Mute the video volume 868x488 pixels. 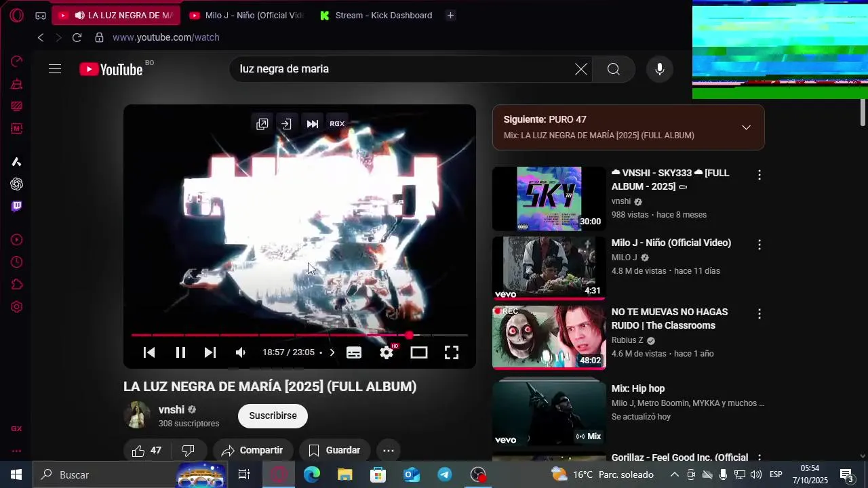pos(240,352)
